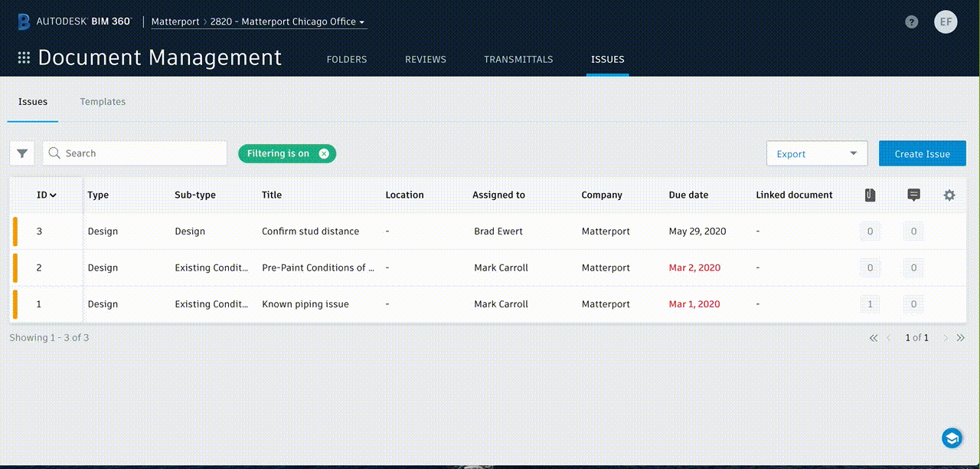Open the table column settings gear

coord(949,195)
